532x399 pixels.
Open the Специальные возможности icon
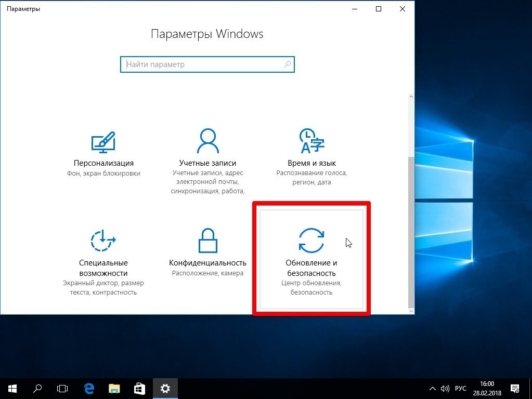click(103, 241)
